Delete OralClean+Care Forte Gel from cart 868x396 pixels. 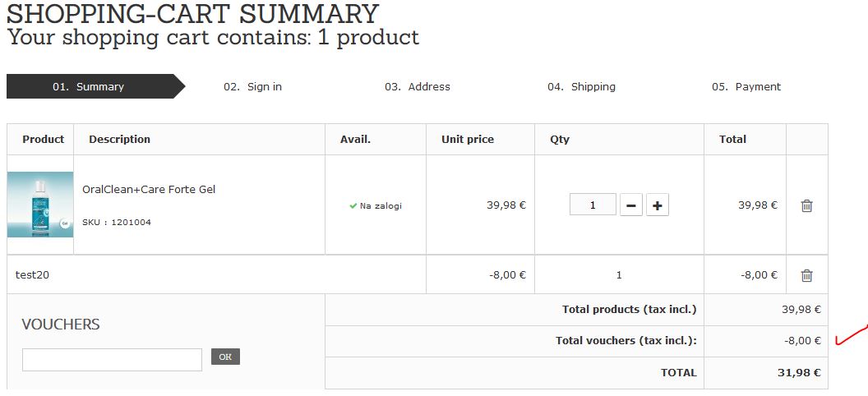806,205
